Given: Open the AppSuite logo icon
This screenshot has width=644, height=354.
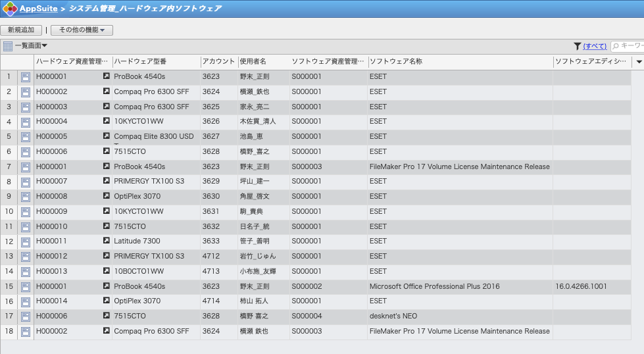Looking at the screenshot, I should (9, 8).
